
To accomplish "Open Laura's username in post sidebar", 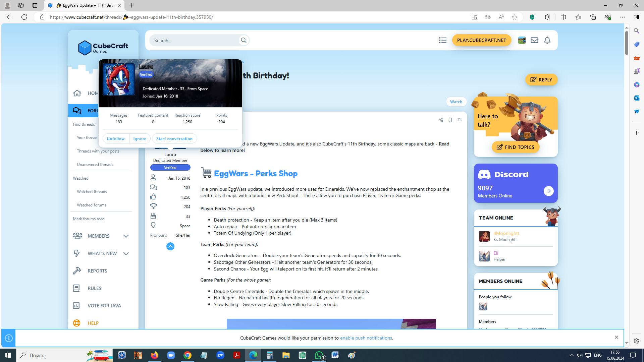I will pyautogui.click(x=170, y=155).
